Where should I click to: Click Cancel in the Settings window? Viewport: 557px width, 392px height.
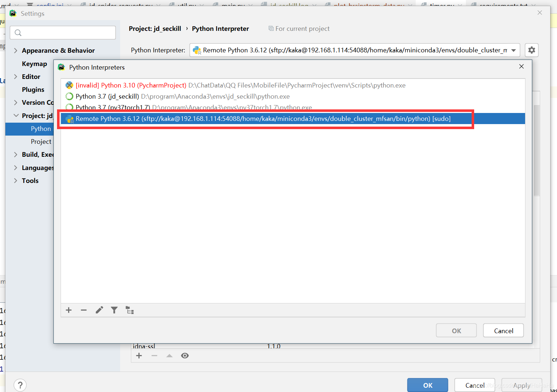coord(475,385)
